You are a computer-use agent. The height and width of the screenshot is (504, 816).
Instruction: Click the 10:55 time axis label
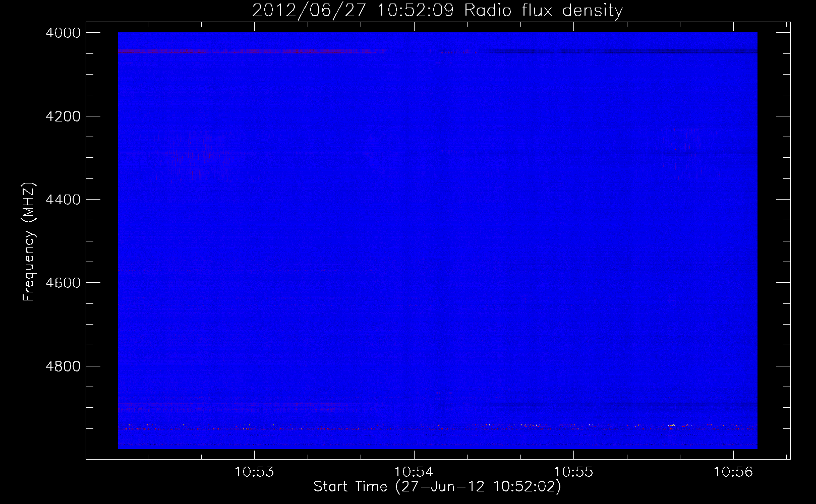[573, 472]
